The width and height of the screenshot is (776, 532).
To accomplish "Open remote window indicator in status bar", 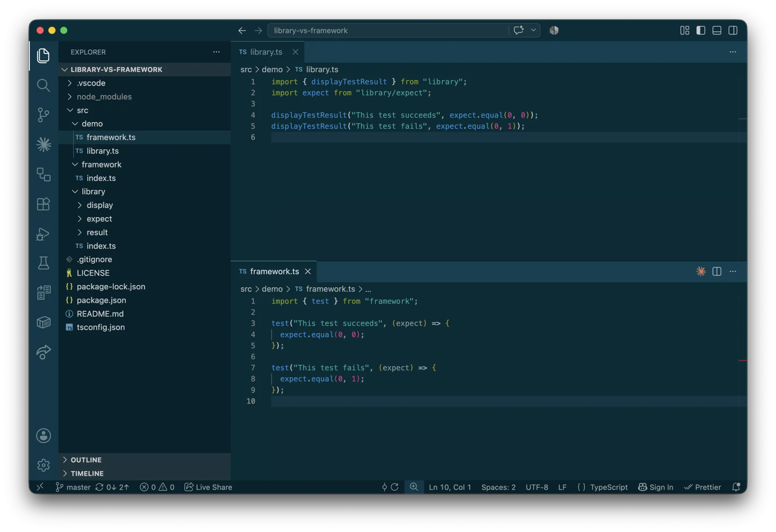I will click(x=40, y=487).
